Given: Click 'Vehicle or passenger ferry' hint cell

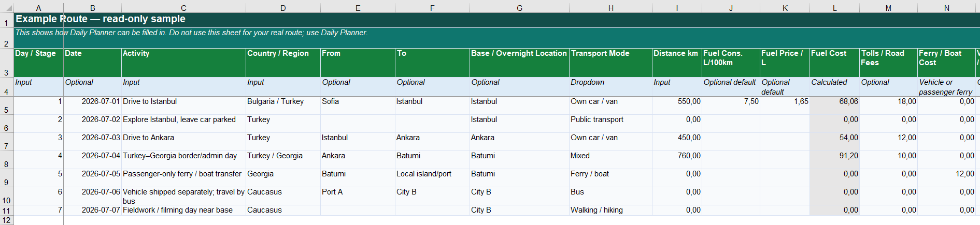Looking at the screenshot, I should (x=946, y=87).
